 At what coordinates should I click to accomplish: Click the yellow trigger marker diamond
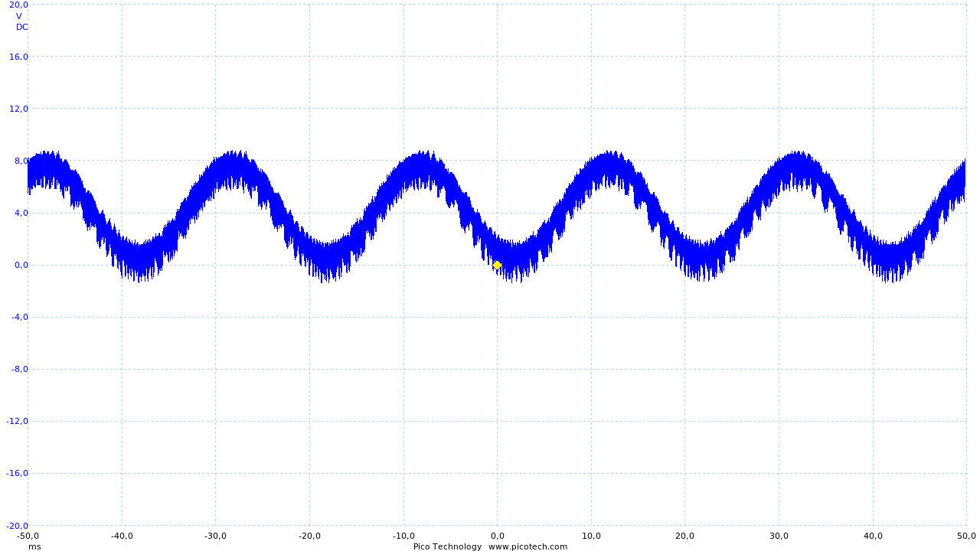pos(497,266)
